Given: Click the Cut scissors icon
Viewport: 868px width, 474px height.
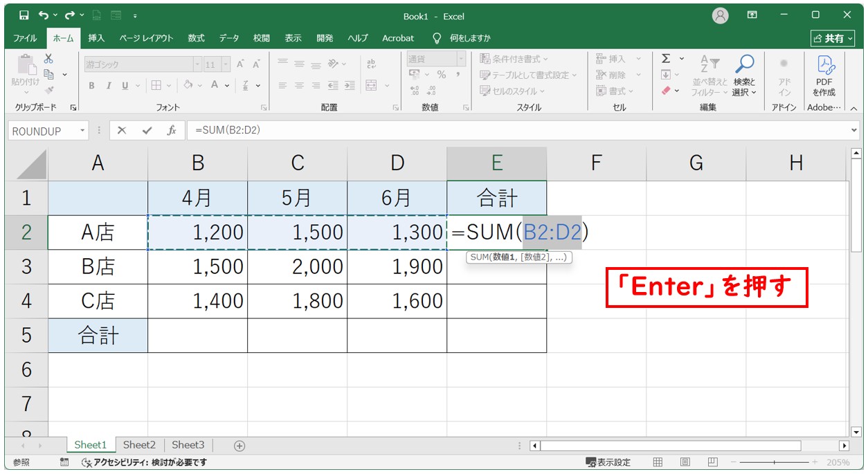Looking at the screenshot, I should (x=48, y=59).
